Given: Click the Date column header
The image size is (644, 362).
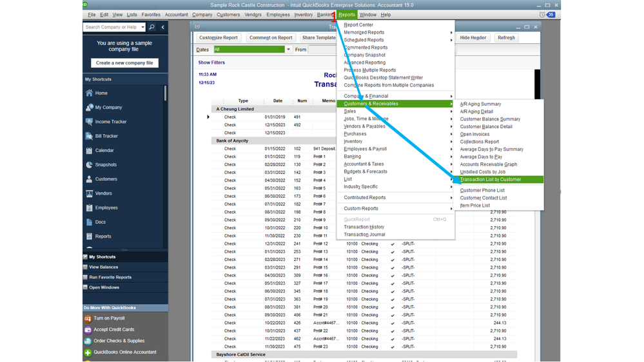Looking at the screenshot, I should [x=278, y=101].
